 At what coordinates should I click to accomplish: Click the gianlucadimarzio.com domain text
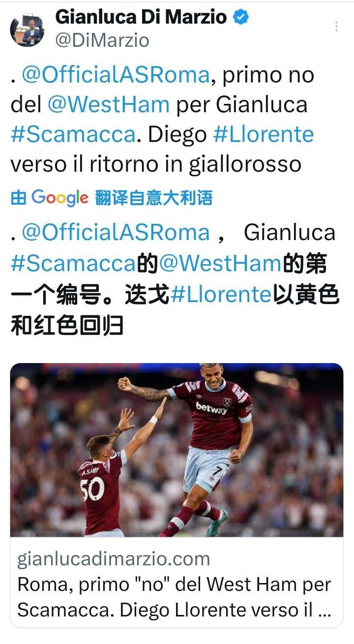click(x=114, y=558)
